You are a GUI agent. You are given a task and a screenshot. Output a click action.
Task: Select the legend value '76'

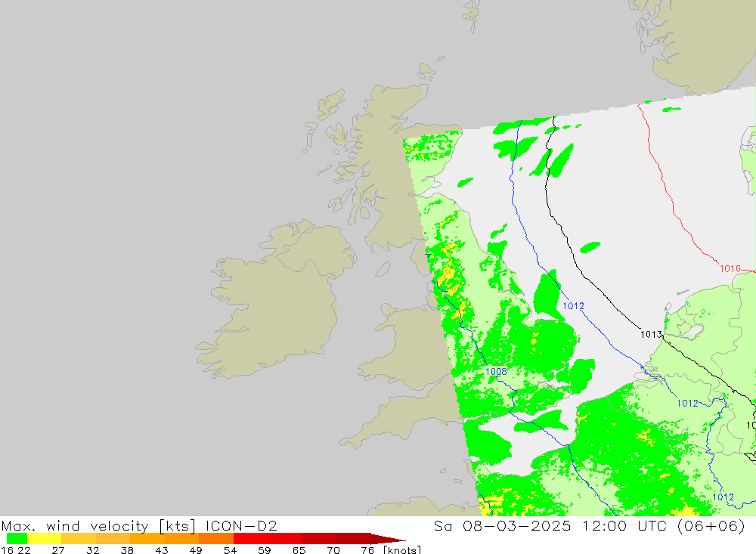[x=367, y=550]
